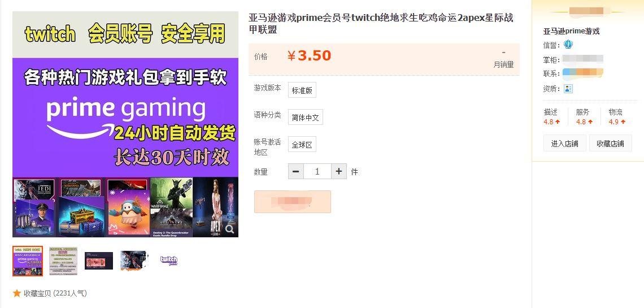
Task: Click the seller qualification ID card icon
Action: tap(568, 89)
